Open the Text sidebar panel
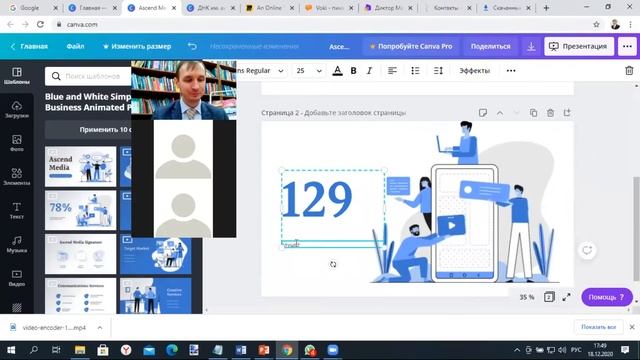The width and height of the screenshot is (640, 360). [x=17, y=210]
